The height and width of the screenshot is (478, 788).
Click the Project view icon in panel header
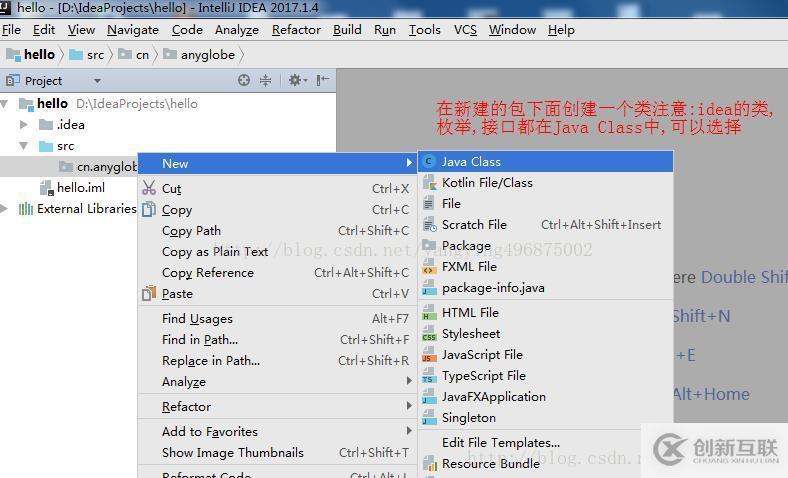pyautogui.click(x=13, y=80)
